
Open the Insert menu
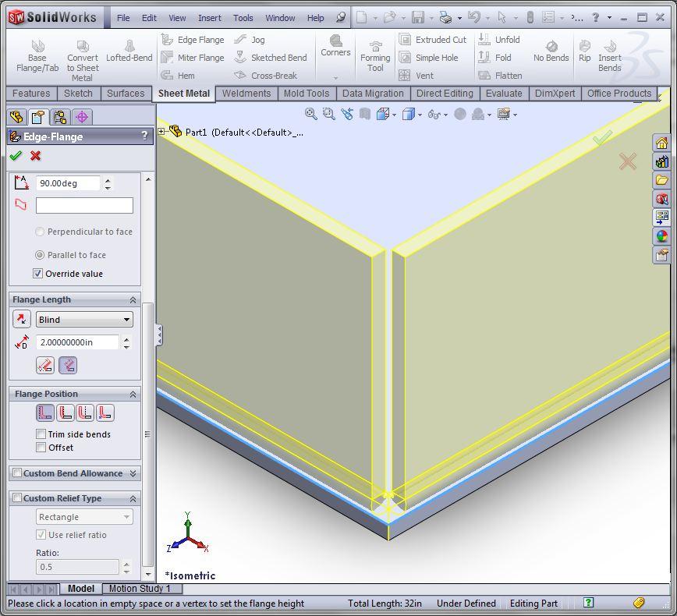coord(209,18)
